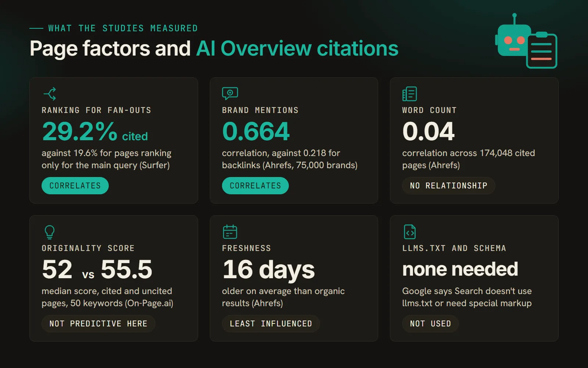The height and width of the screenshot is (368, 588).
Task: Click the NOT PREDICTIVE HERE badge
Action: pyautogui.click(x=98, y=323)
